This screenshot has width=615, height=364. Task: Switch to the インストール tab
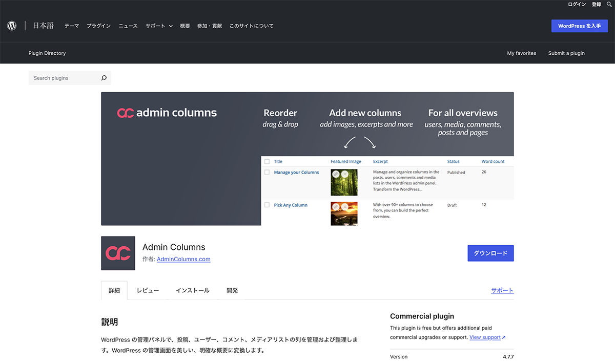click(x=192, y=290)
